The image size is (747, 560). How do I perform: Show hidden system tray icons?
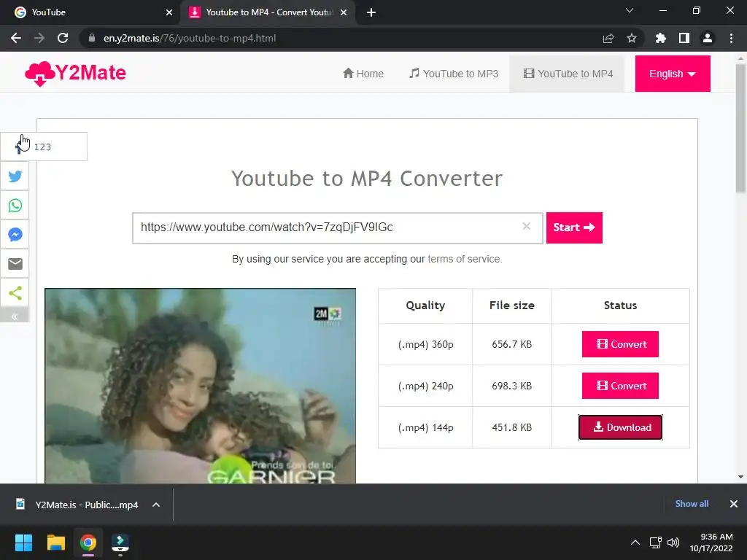click(x=635, y=542)
